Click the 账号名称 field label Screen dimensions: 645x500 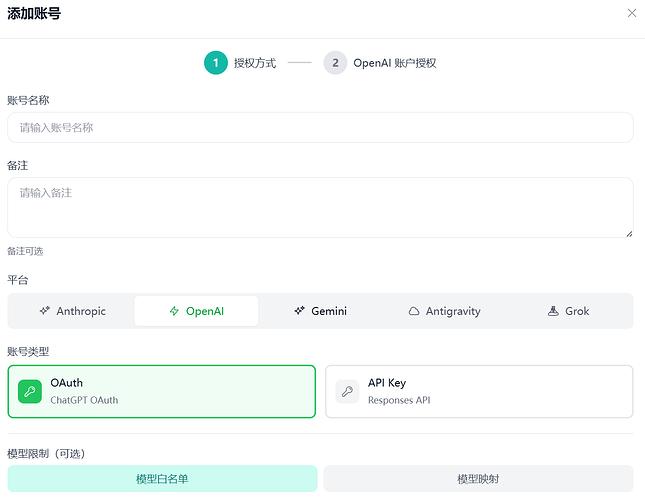[x=28, y=100]
